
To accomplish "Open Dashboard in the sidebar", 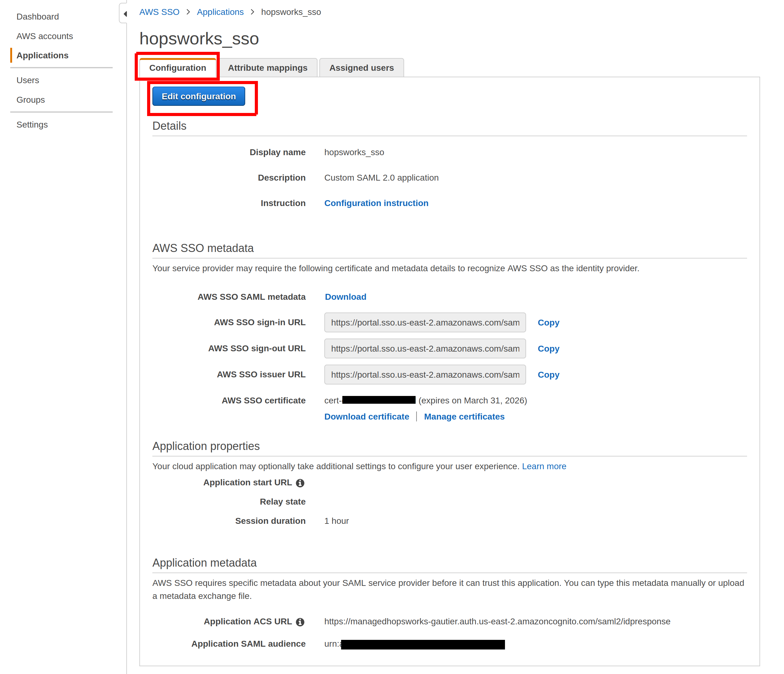I will 38,17.
